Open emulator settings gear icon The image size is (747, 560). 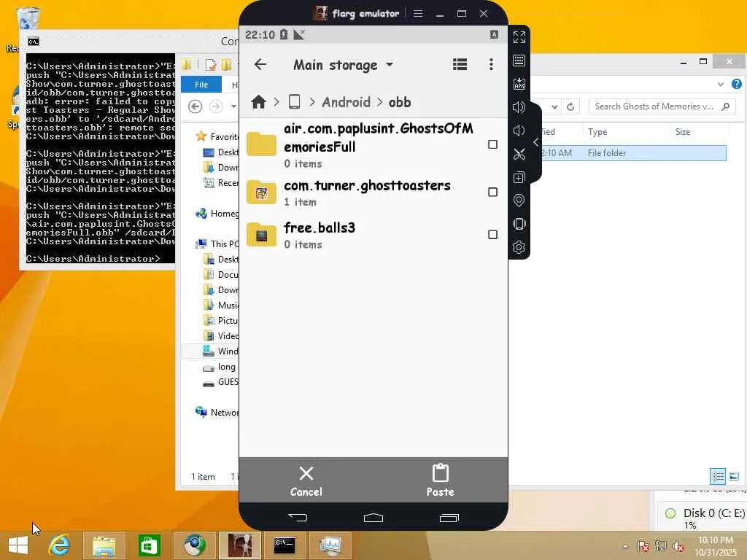(x=519, y=247)
